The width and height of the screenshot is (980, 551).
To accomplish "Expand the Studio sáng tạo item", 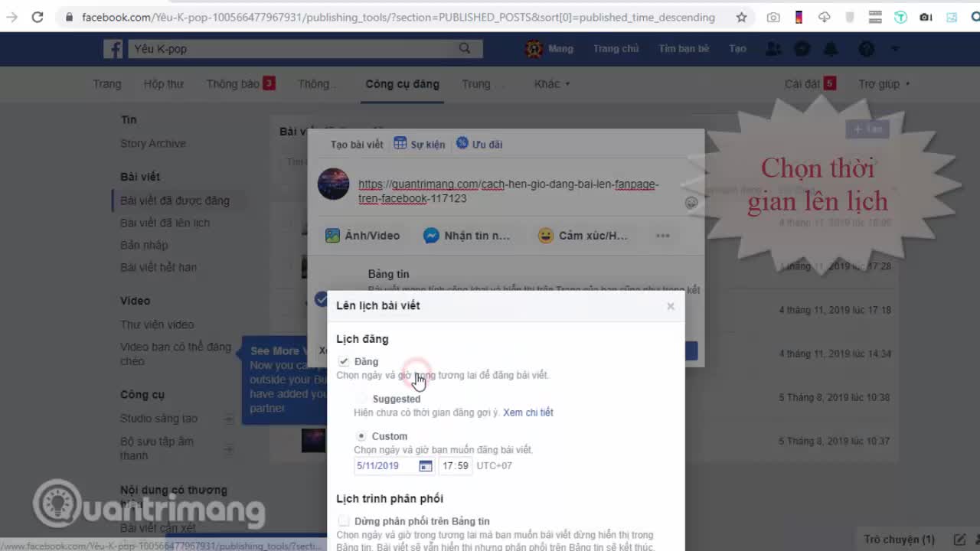I will tap(228, 419).
